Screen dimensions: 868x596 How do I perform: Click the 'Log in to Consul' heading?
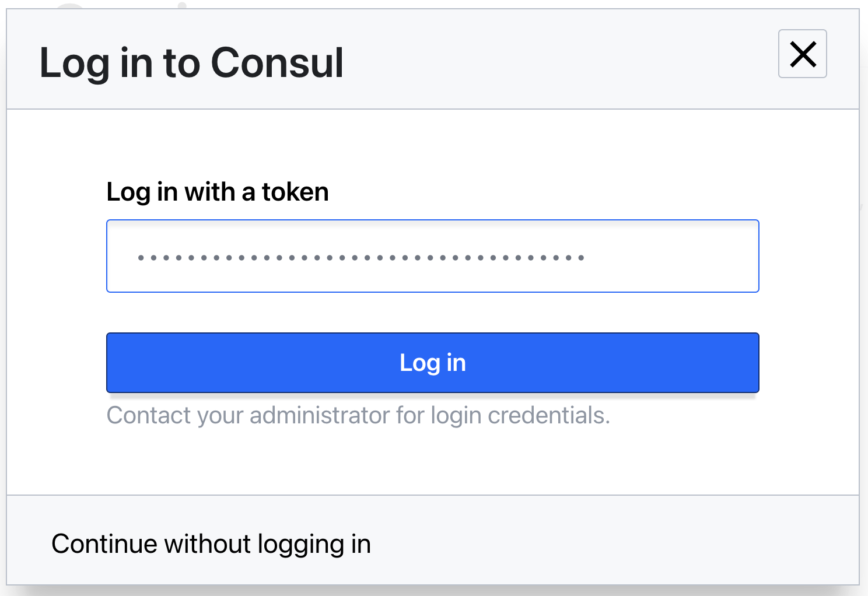click(x=191, y=62)
